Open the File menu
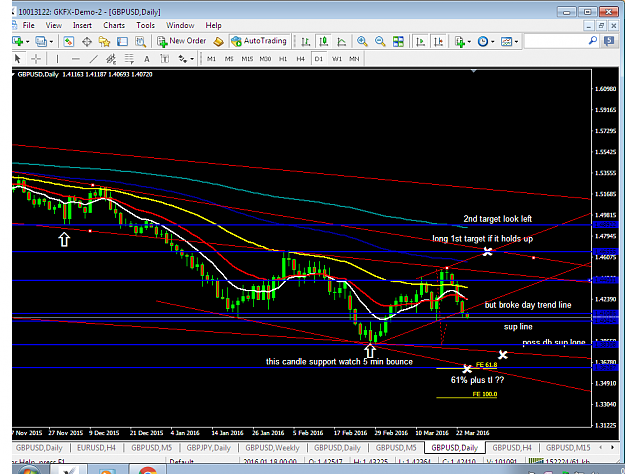The image size is (625, 474). (28, 25)
